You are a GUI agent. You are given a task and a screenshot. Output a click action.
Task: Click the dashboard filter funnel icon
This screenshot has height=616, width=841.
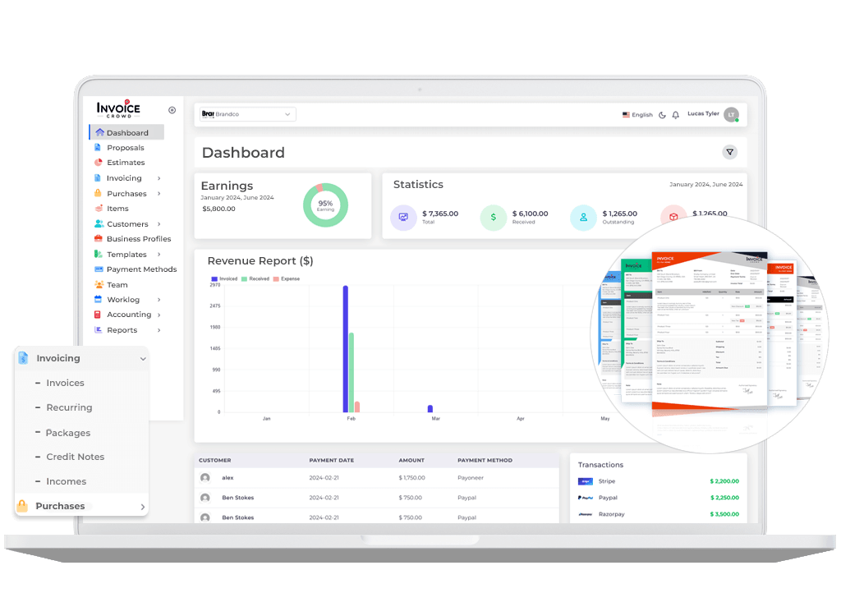[x=729, y=152]
